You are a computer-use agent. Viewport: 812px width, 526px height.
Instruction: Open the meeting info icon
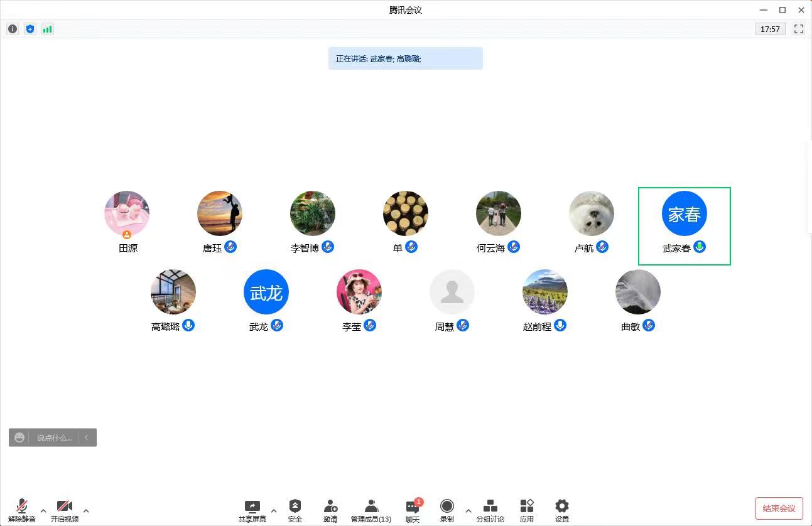[13, 29]
